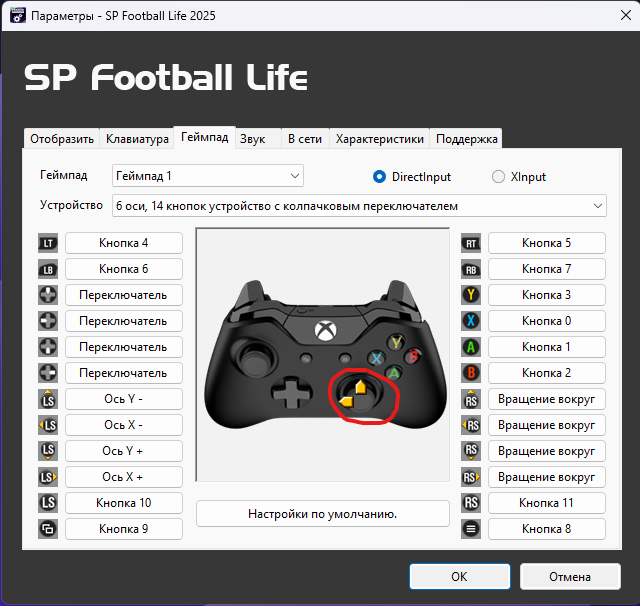This screenshot has width=640, height=606.
Task: Click the left stick left icon
Action: (48, 425)
